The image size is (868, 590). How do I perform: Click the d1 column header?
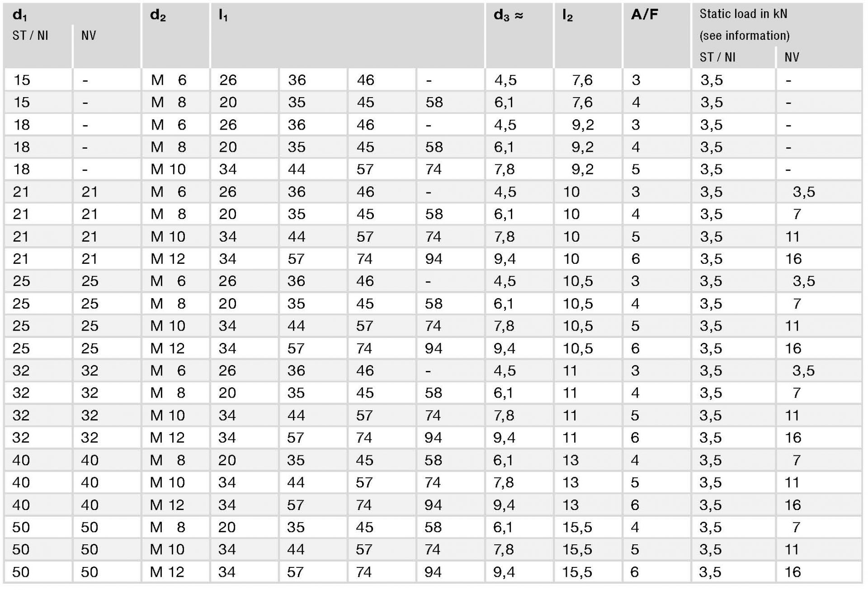point(20,15)
